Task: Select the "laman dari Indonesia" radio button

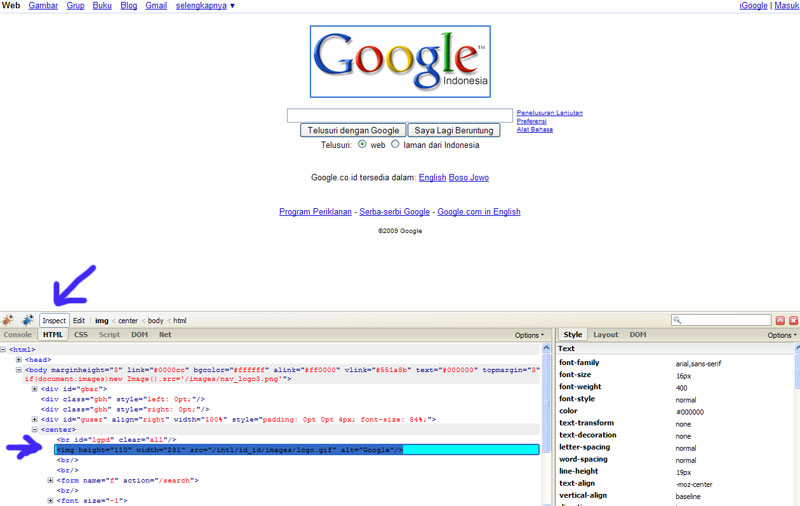Action: point(395,144)
